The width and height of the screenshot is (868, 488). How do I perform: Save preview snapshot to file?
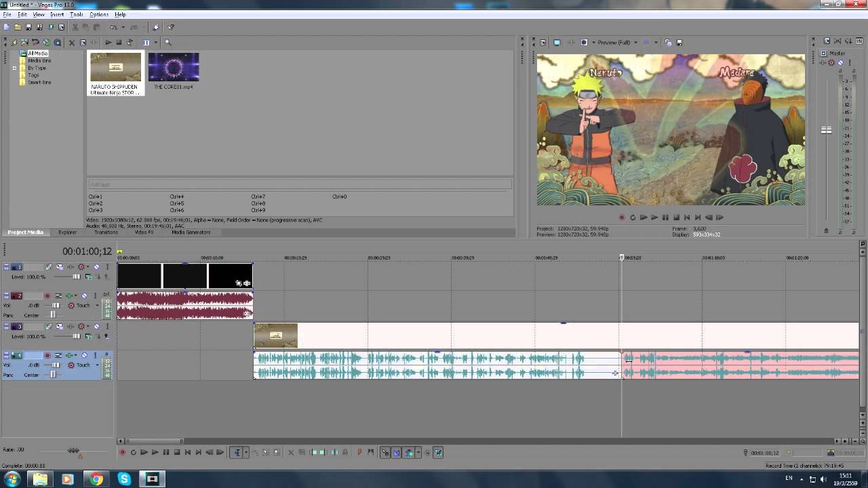point(679,42)
